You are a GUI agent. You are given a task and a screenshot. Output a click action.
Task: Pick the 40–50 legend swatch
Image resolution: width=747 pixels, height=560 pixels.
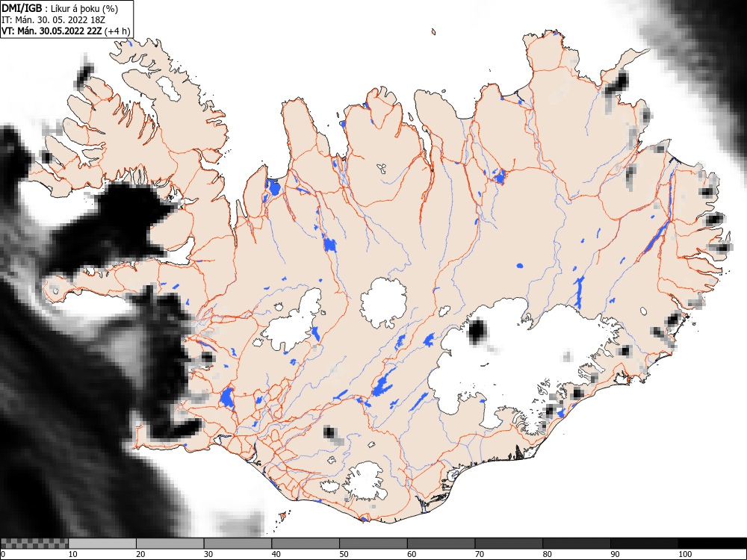[x=306, y=544]
